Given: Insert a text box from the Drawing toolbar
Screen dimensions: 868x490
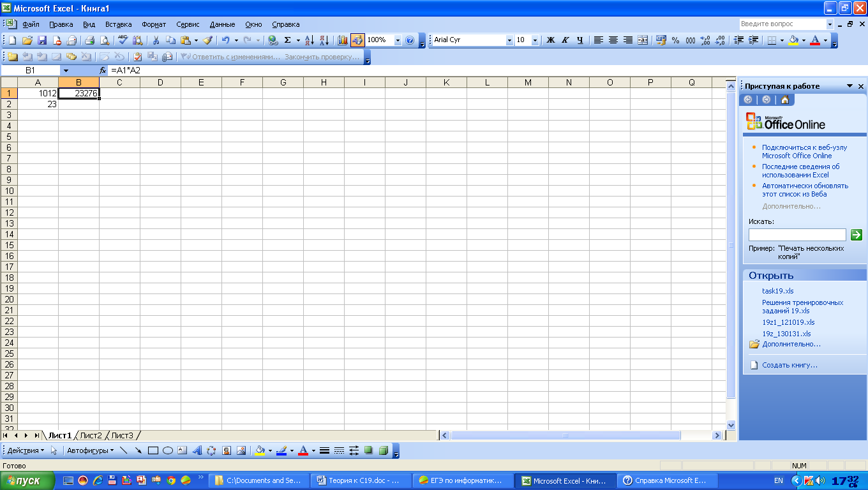Looking at the screenshot, I should 183,450.
